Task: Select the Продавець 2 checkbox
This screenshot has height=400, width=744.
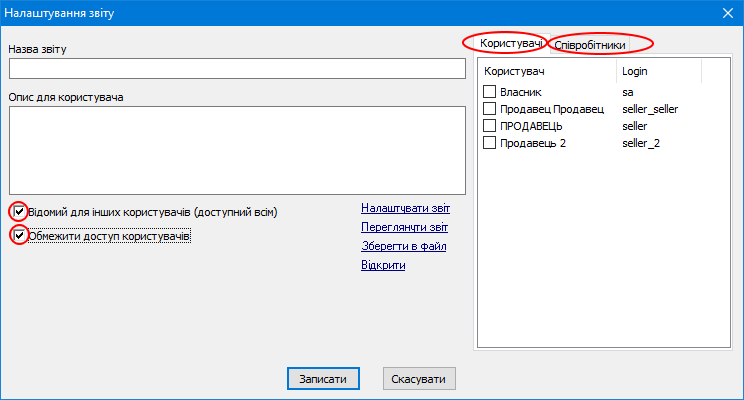Action: tap(490, 143)
